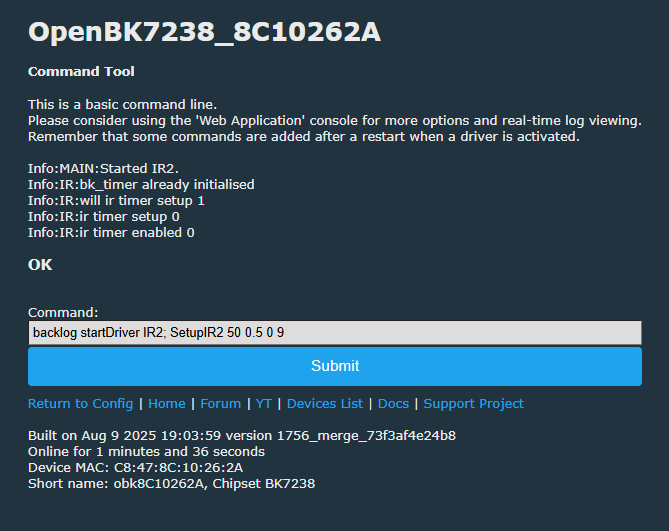Click the OK status text

pos(40,265)
